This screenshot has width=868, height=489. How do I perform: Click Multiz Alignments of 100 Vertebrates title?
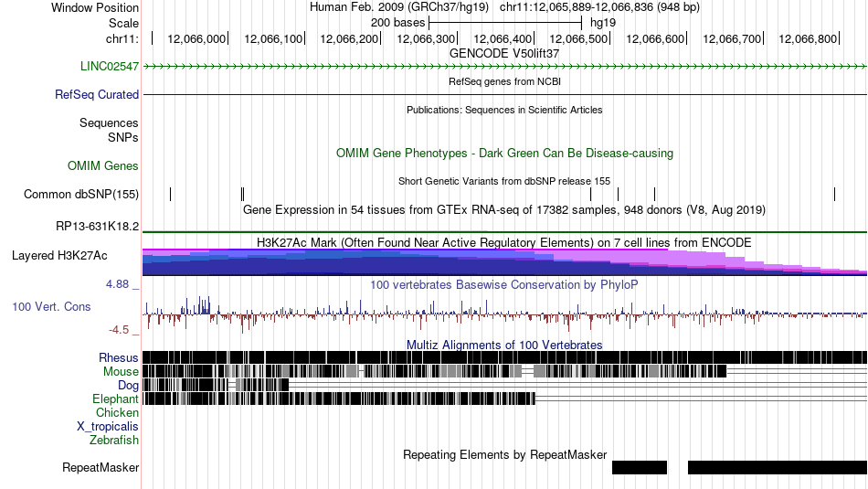tap(504, 345)
